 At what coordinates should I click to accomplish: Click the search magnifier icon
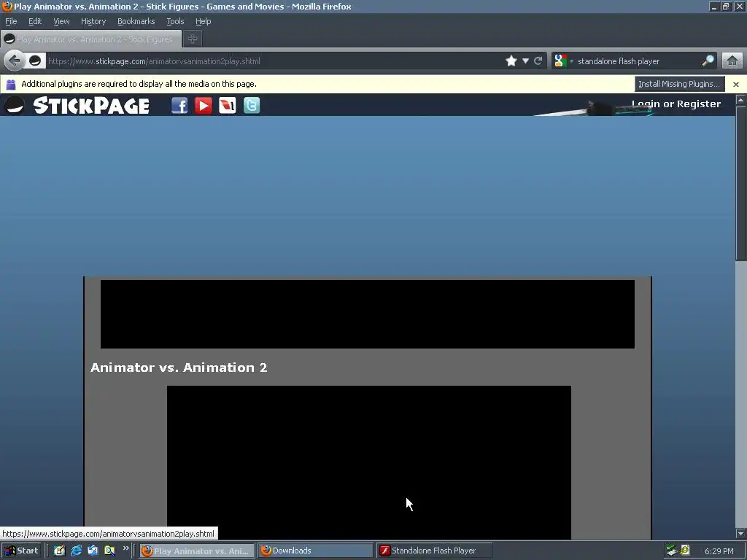708,61
